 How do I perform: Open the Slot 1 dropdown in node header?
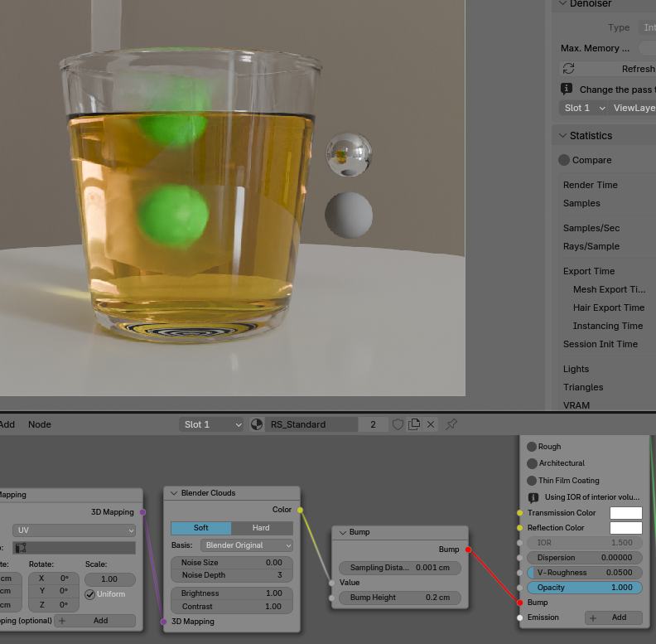pos(212,424)
